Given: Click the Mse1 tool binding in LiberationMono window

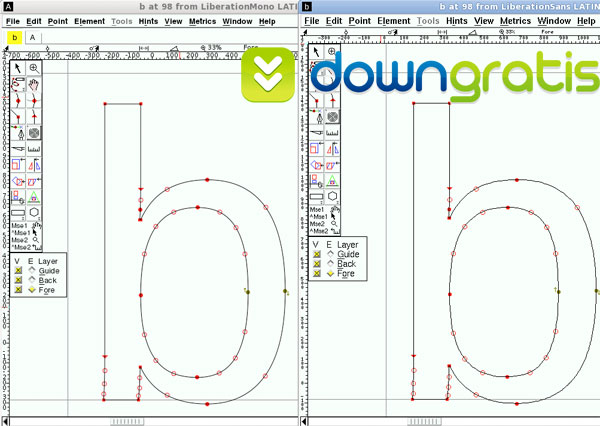Looking at the screenshot, I should 26,226.
